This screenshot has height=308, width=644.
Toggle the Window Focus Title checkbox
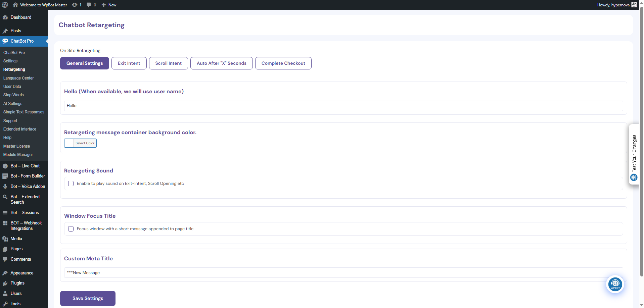71,229
